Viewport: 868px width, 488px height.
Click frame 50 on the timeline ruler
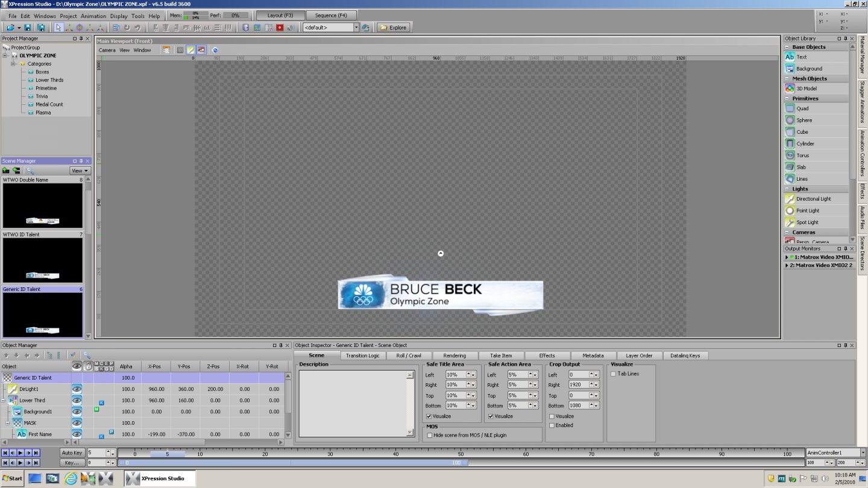tap(461, 454)
